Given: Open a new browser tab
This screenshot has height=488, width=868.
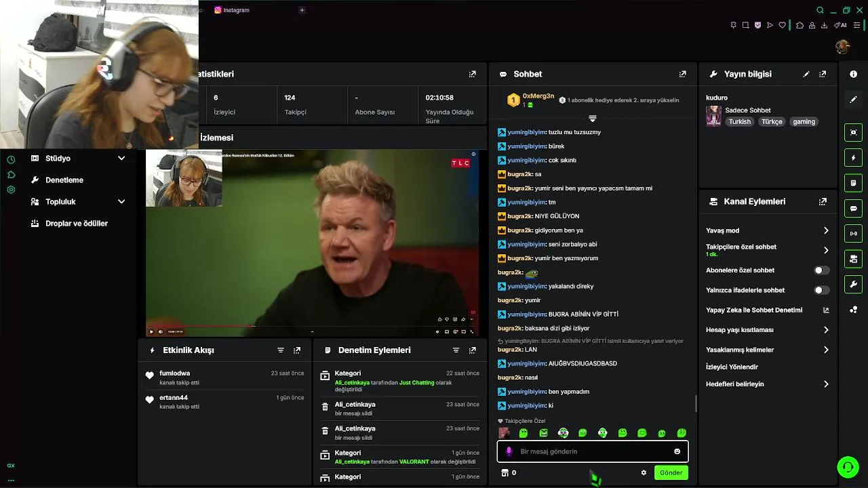Looking at the screenshot, I should point(302,10).
